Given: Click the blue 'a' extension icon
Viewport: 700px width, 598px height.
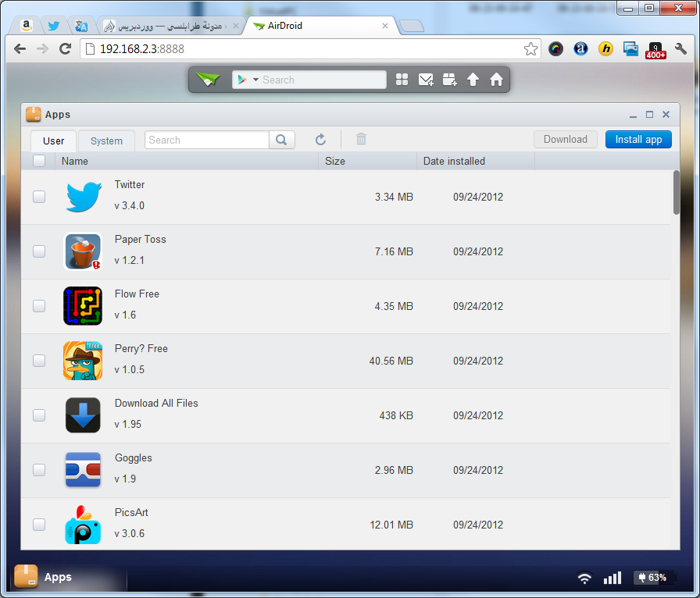Looking at the screenshot, I should pos(580,48).
